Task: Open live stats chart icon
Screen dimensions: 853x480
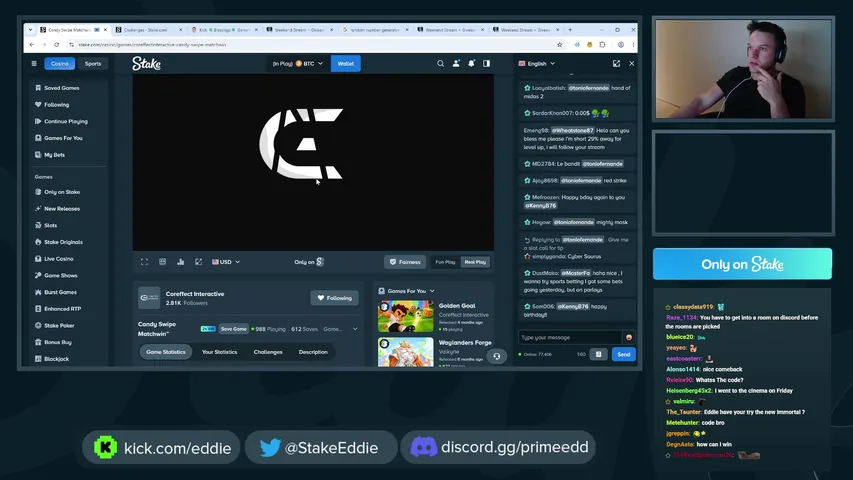Action: point(181,262)
